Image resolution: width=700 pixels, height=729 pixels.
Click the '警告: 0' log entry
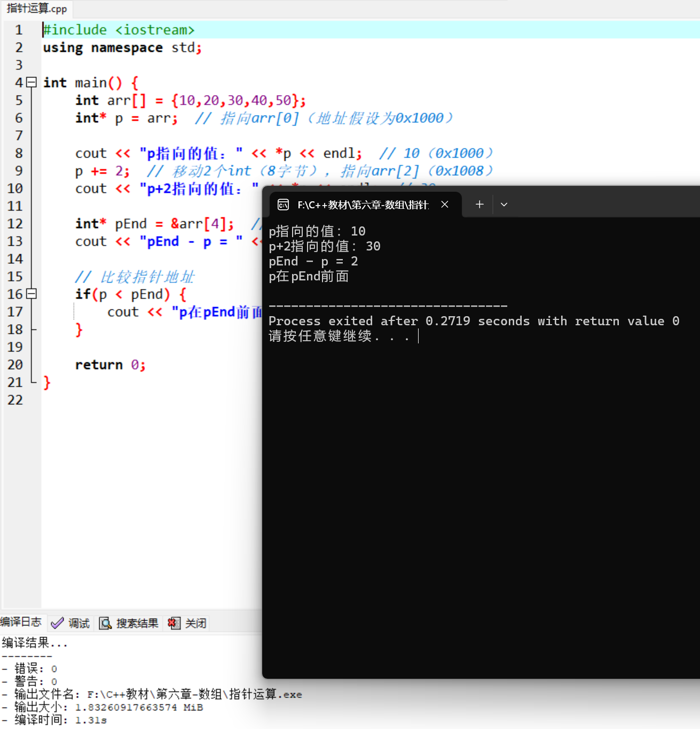pos(29,681)
